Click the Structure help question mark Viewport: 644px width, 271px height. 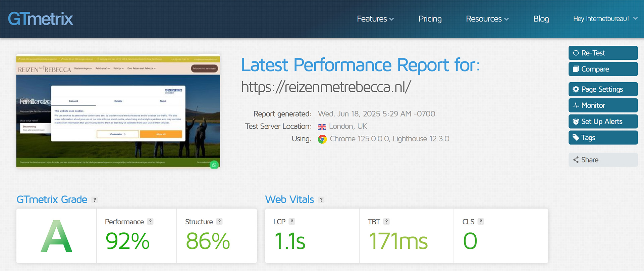219,222
